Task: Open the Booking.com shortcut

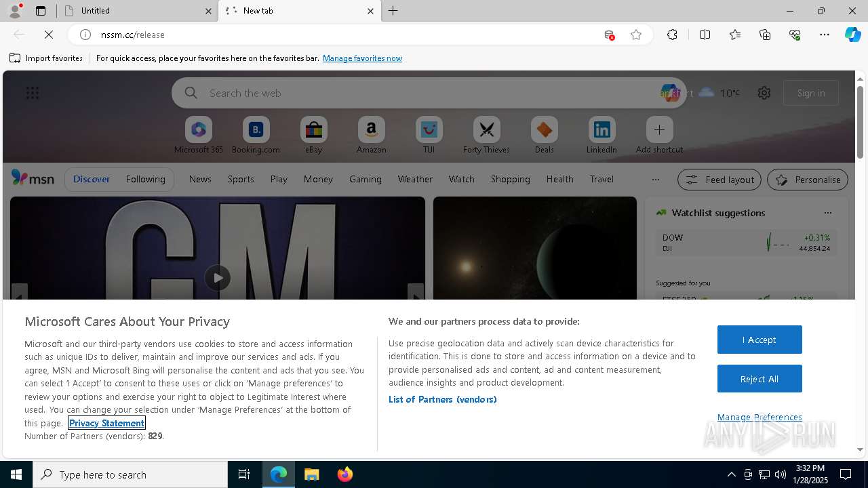Action: (256, 135)
